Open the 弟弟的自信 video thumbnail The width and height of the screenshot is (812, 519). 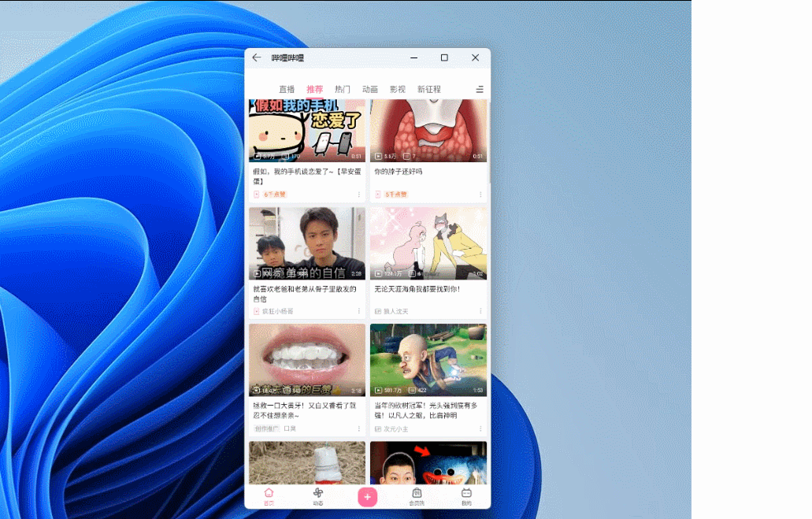pos(307,243)
